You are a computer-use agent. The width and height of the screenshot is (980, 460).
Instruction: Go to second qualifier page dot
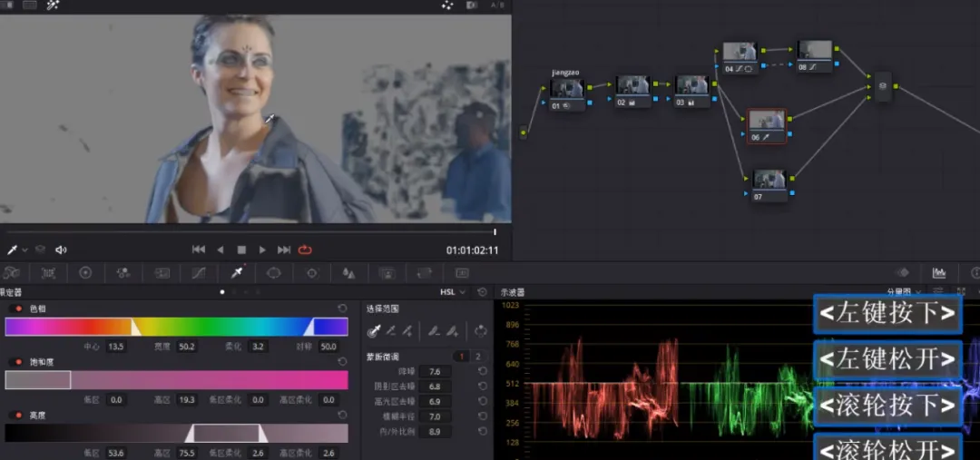point(234,292)
